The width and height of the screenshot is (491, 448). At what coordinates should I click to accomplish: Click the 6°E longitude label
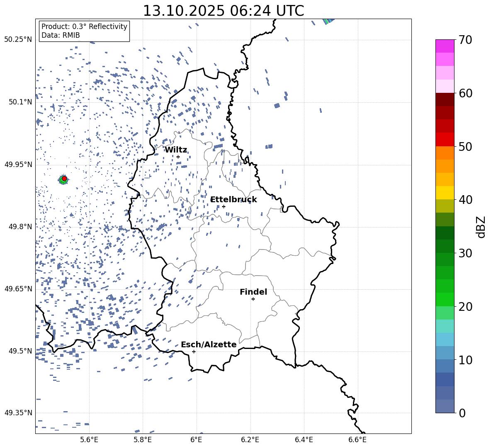(x=196, y=440)
